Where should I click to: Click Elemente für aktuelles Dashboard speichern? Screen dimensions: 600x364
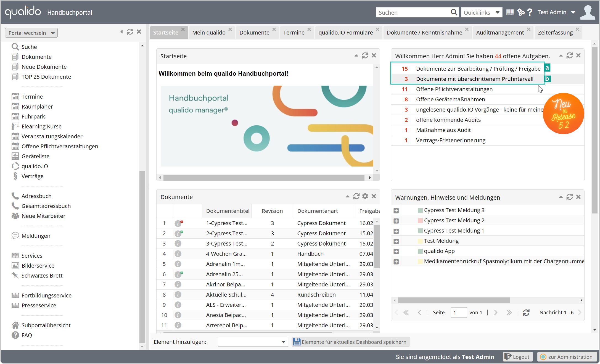point(350,342)
